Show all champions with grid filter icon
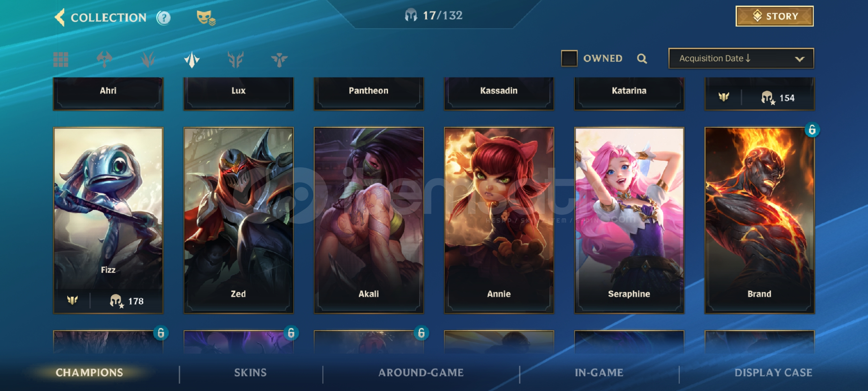868x391 pixels. tap(61, 59)
